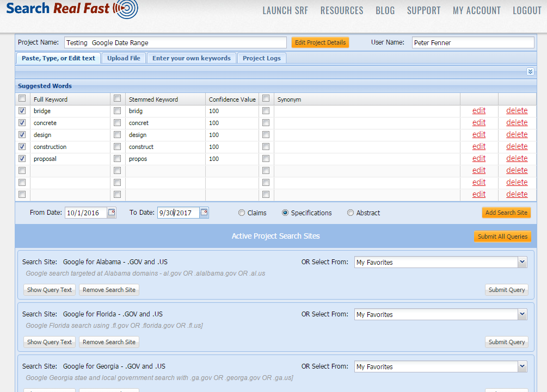Click edit link for bridge keyword
Image resolution: width=547 pixels, height=392 pixels.
point(478,110)
